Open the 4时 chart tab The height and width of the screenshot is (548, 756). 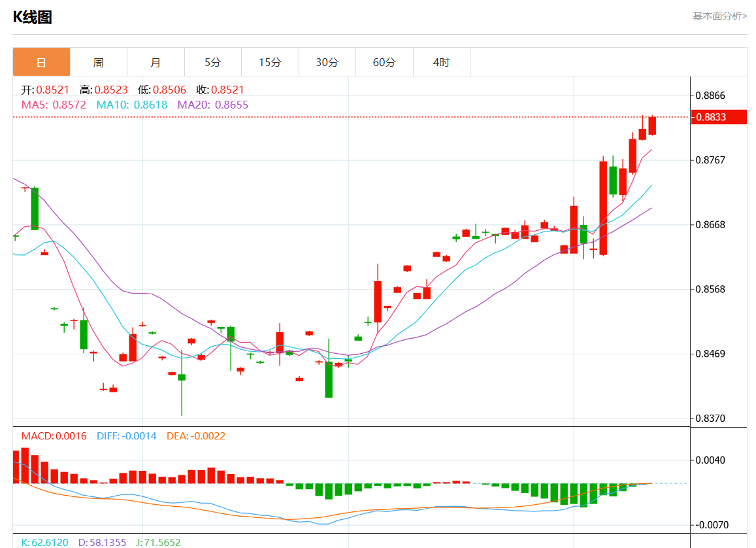click(441, 61)
